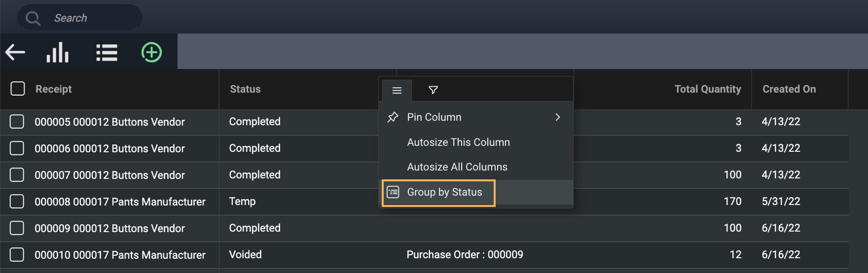Expand the Pin Column submenu arrow

tap(558, 117)
